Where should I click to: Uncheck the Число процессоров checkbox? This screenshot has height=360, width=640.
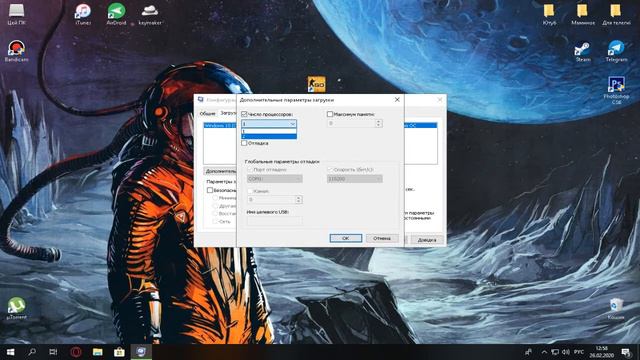pos(244,114)
